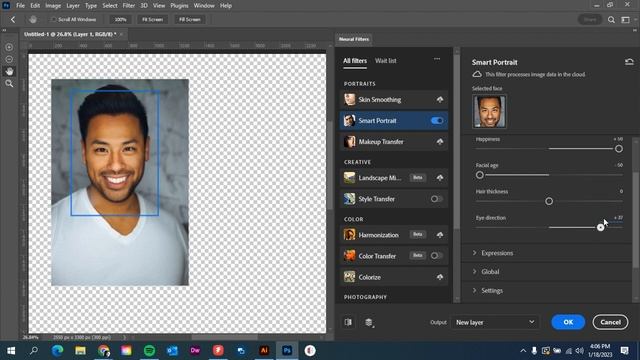This screenshot has height=360, width=640.
Task: Check Scroll All Windows option
Action: [53, 20]
